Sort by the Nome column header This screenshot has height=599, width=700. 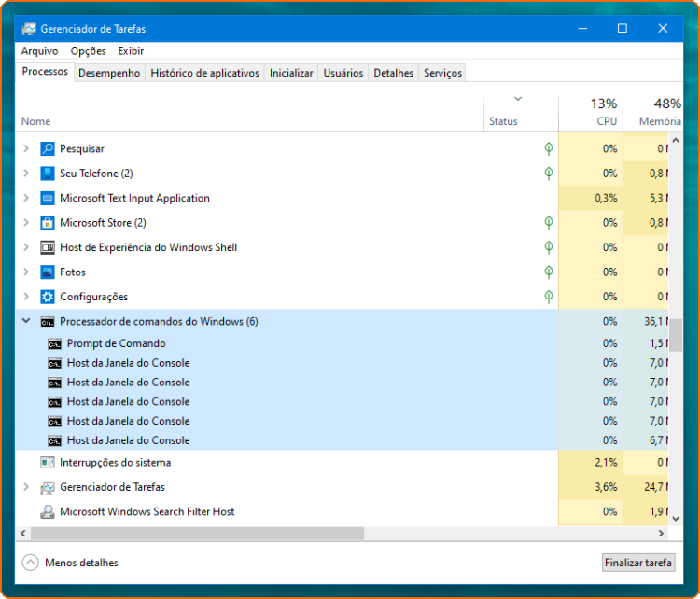point(249,114)
